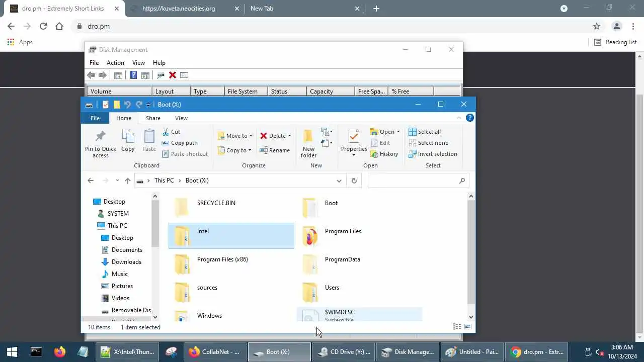
Task: Click Chrome address bar showing dro.pm
Action: point(332,26)
